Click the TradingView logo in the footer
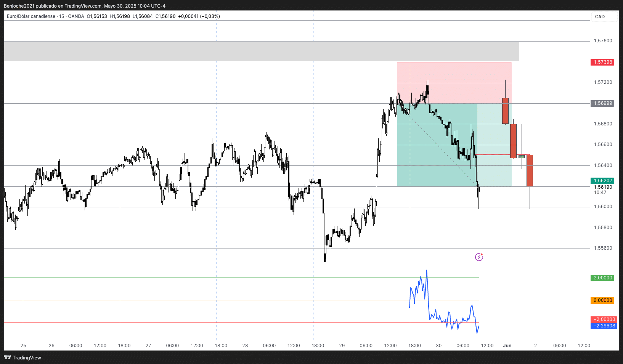The image size is (623, 364). click(x=22, y=358)
